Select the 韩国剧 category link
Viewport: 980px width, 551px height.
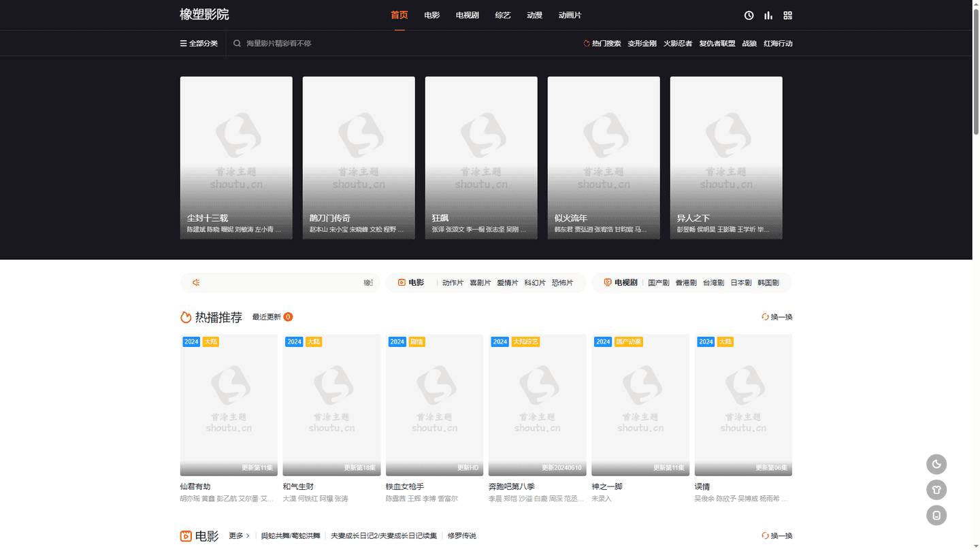768,282
